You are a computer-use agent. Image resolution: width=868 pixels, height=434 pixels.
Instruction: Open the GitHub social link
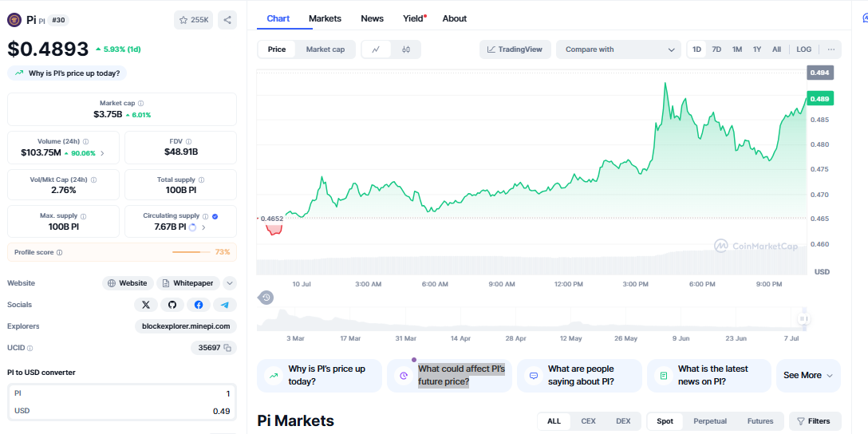[x=172, y=305]
